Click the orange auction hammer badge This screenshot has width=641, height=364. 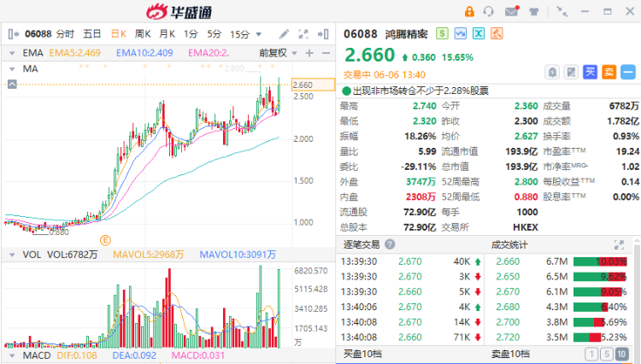tap(497, 33)
